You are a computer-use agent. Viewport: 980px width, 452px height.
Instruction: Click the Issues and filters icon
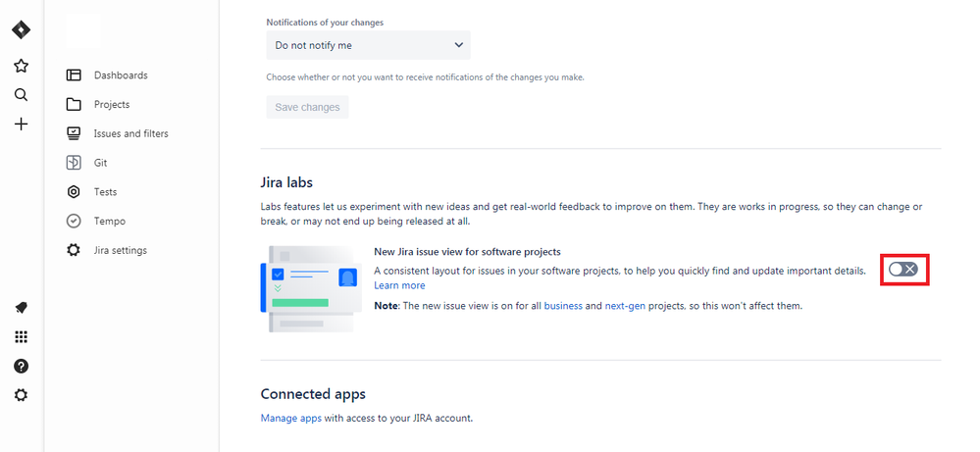coord(74,133)
